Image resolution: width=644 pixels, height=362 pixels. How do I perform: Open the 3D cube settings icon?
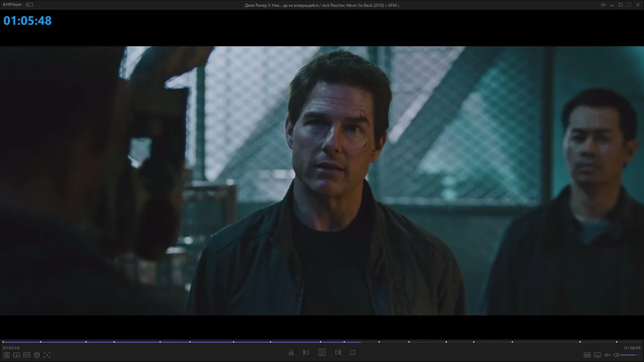coord(37,355)
